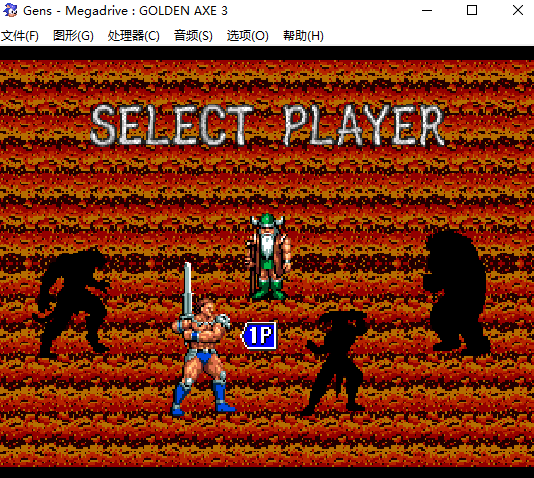This screenshot has width=534, height=478.
Task: Open the 帮助(H) help menu
Action: [x=303, y=36]
